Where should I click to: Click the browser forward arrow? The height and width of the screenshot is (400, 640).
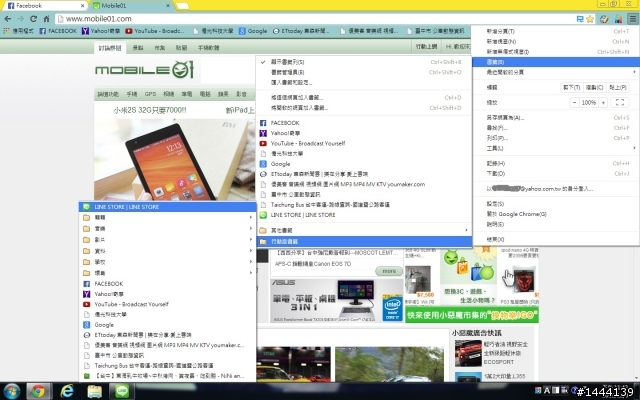coord(20,19)
